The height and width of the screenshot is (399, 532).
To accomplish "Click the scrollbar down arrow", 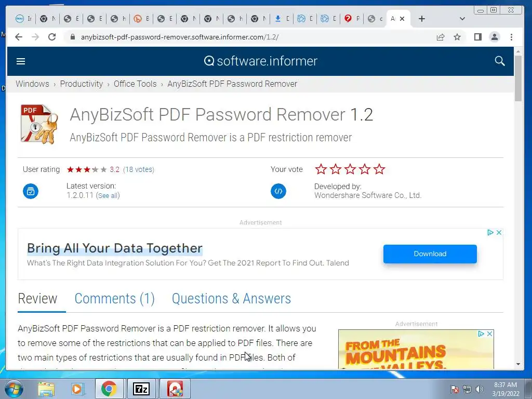I will tap(518, 364).
